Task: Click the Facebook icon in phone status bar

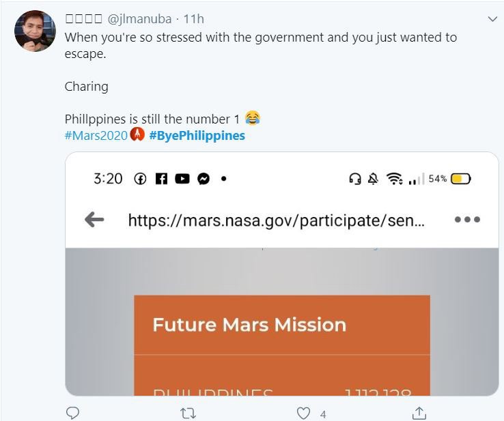Action: (x=161, y=179)
